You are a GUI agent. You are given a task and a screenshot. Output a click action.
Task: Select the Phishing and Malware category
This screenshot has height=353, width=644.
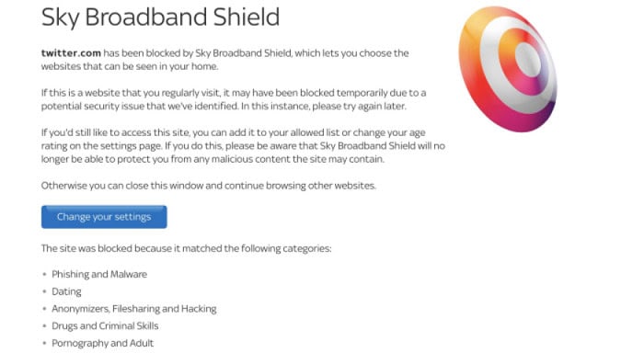tap(99, 274)
